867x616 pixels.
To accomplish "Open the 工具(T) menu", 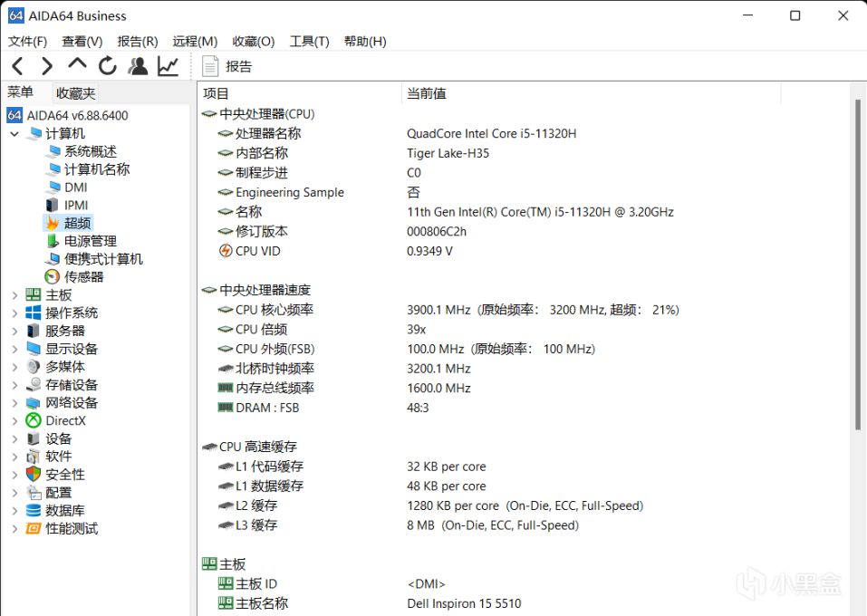I will [310, 42].
